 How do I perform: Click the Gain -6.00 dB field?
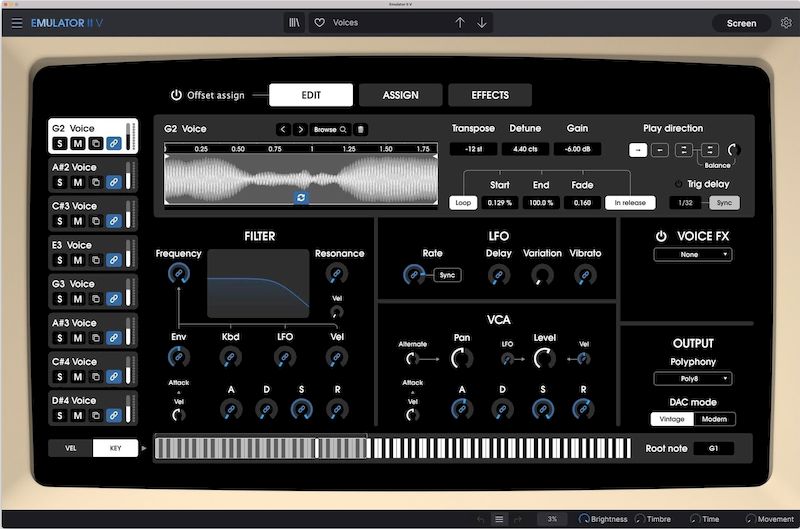point(578,149)
